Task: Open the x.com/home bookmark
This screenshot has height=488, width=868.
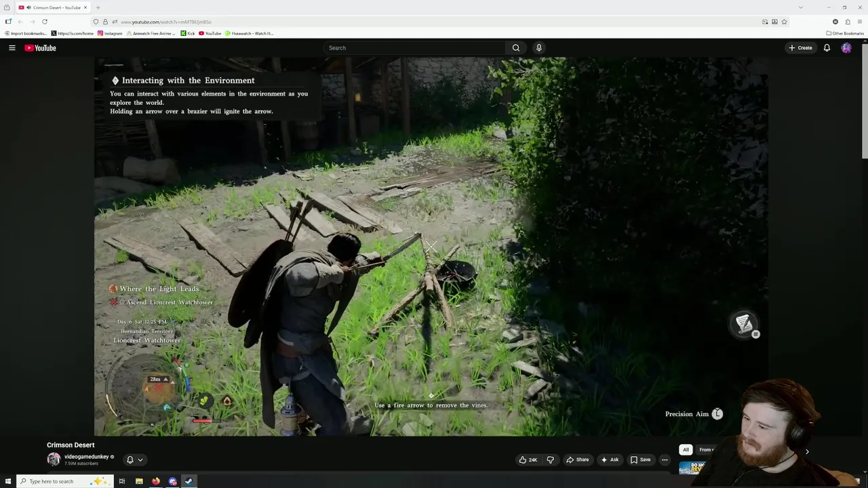Action: pos(73,33)
